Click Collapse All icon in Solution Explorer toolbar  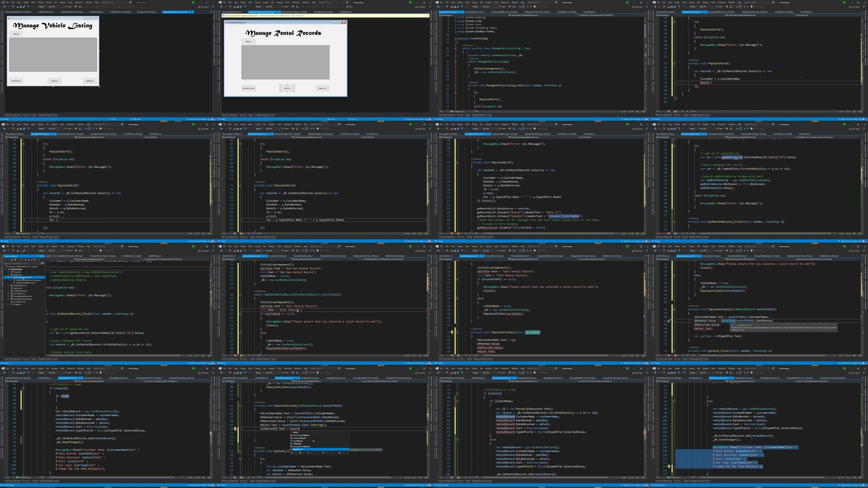(x=32, y=260)
